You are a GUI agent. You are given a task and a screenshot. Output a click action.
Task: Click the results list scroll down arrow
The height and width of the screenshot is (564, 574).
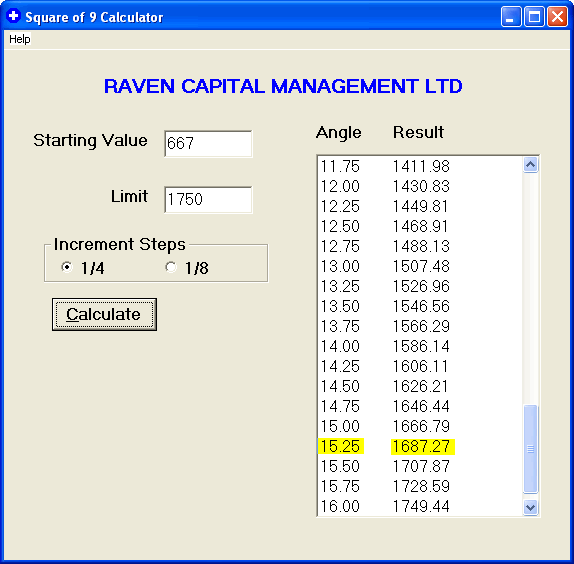point(530,508)
